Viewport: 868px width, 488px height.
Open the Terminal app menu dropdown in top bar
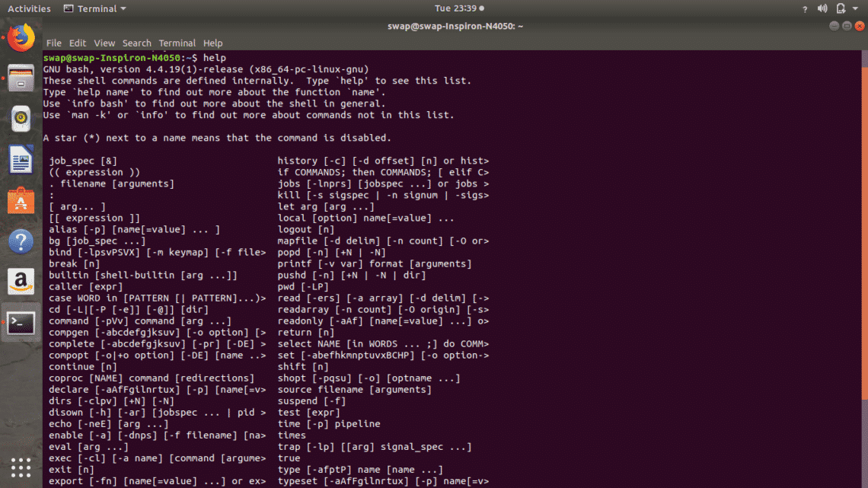coord(95,9)
